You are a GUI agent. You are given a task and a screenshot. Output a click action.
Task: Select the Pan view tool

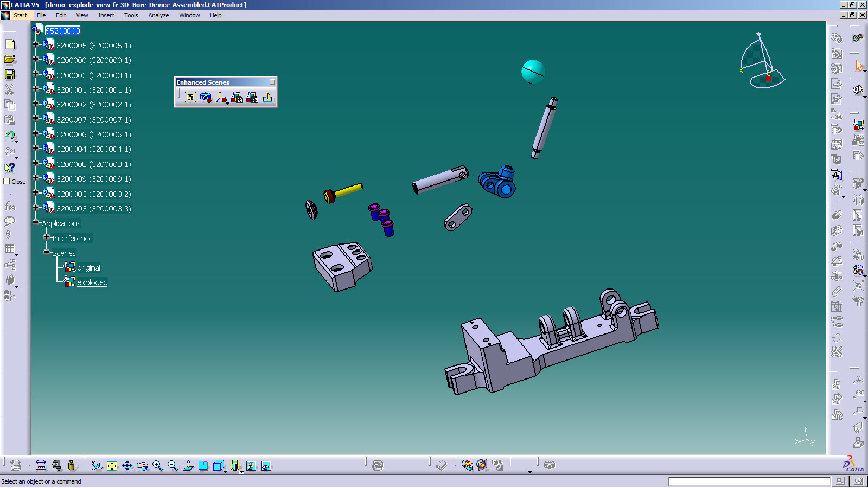click(x=127, y=466)
